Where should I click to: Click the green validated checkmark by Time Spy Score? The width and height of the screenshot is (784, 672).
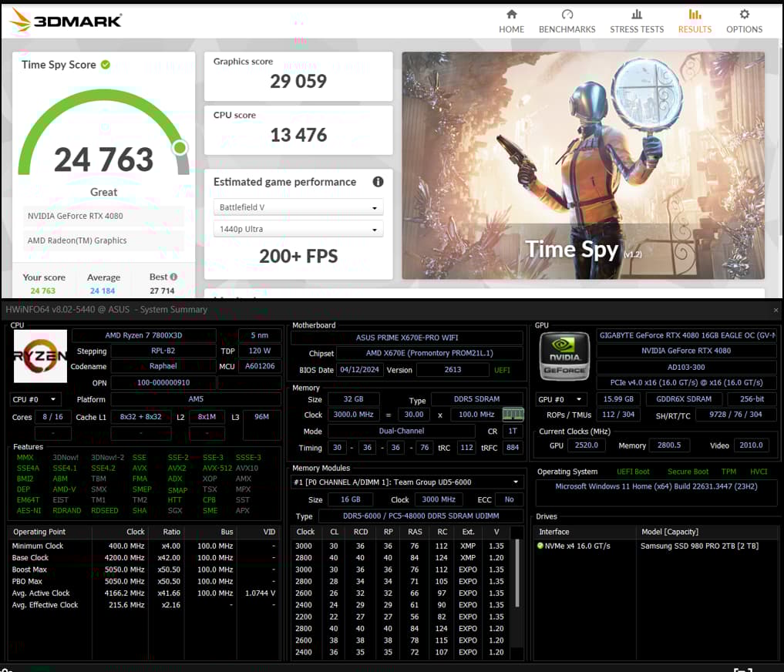coord(106,65)
